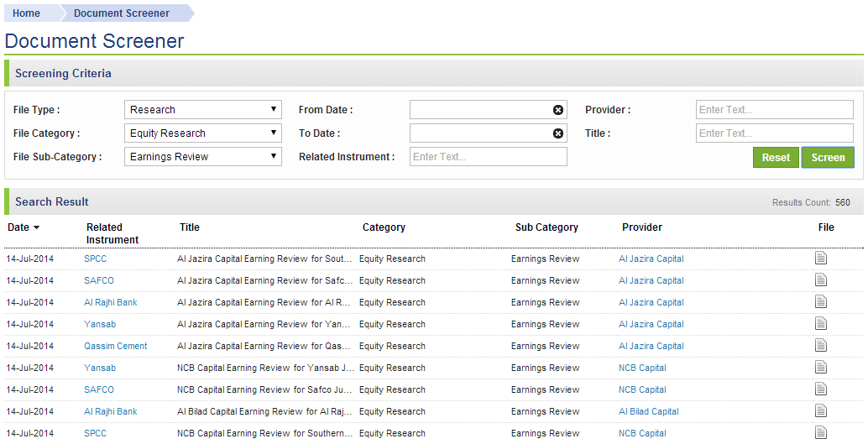Open Al Rajhi Bank link in Al Bilad row
This screenshot has height=444, width=868.
click(111, 411)
